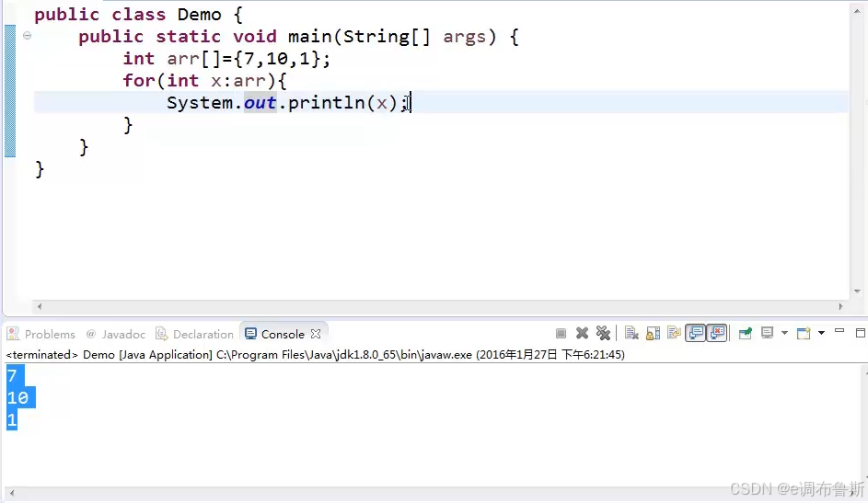868x503 pixels.
Task: Pin the Console view
Action: [x=746, y=333]
